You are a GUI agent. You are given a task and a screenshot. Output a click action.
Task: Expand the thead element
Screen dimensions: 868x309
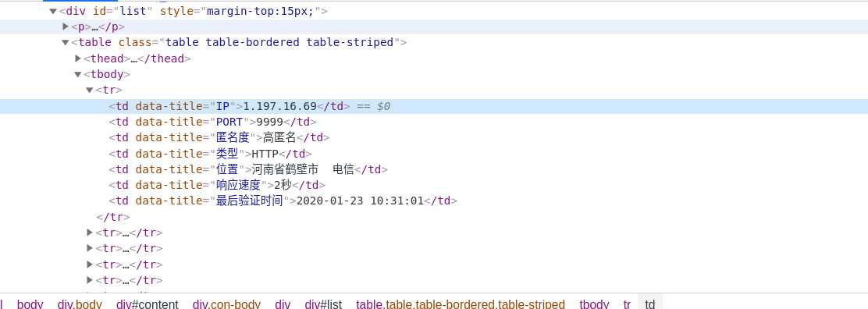point(77,59)
